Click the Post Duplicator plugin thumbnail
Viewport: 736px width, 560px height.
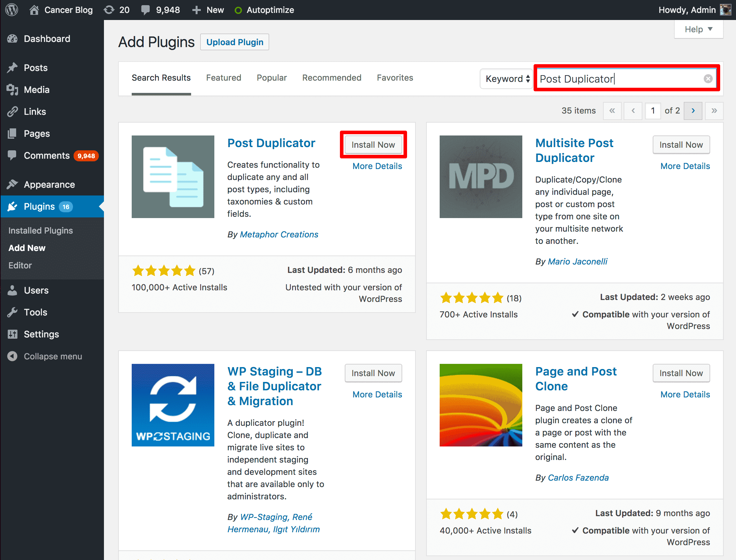(173, 177)
